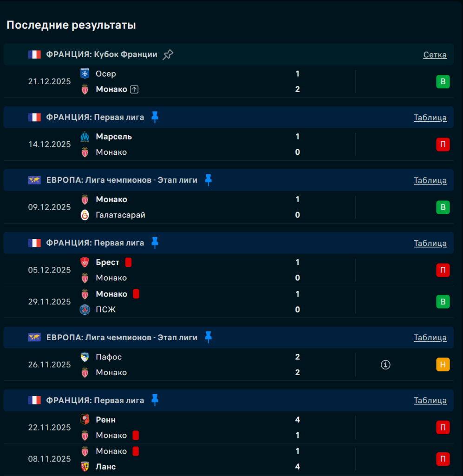Click the orange Н draw badge
This screenshot has width=463, height=476.
(x=443, y=365)
